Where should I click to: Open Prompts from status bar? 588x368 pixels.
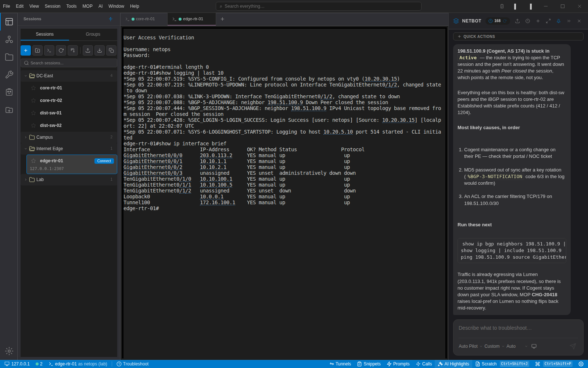pos(398,364)
